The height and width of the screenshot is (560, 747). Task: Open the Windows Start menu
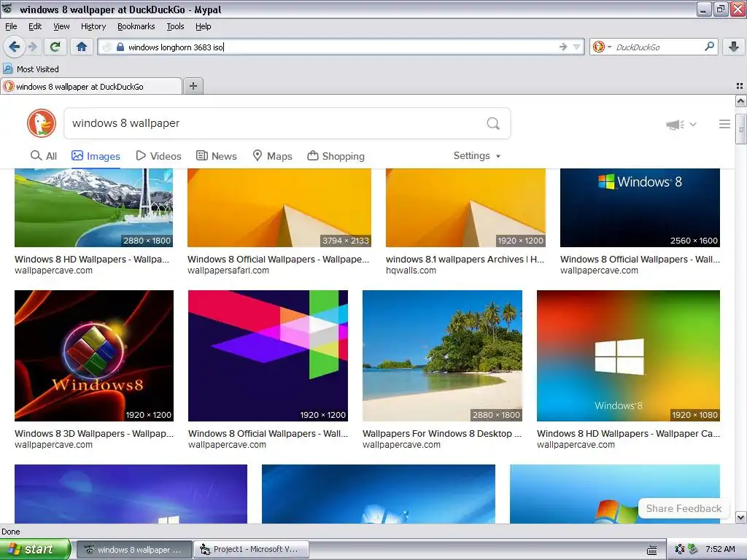point(35,549)
